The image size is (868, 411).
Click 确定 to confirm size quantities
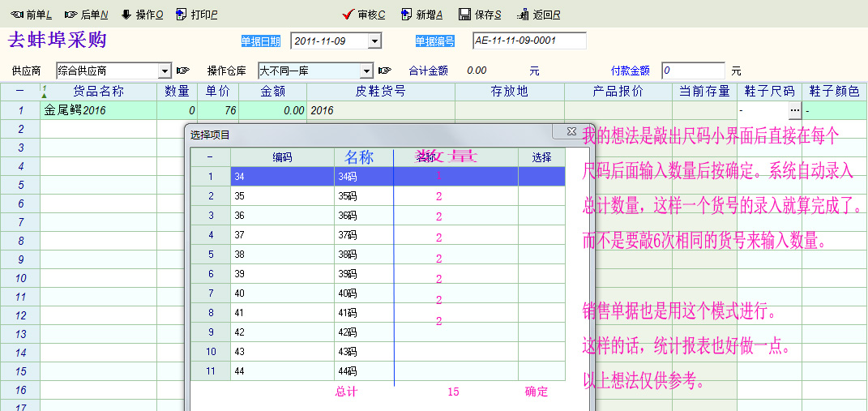537,392
